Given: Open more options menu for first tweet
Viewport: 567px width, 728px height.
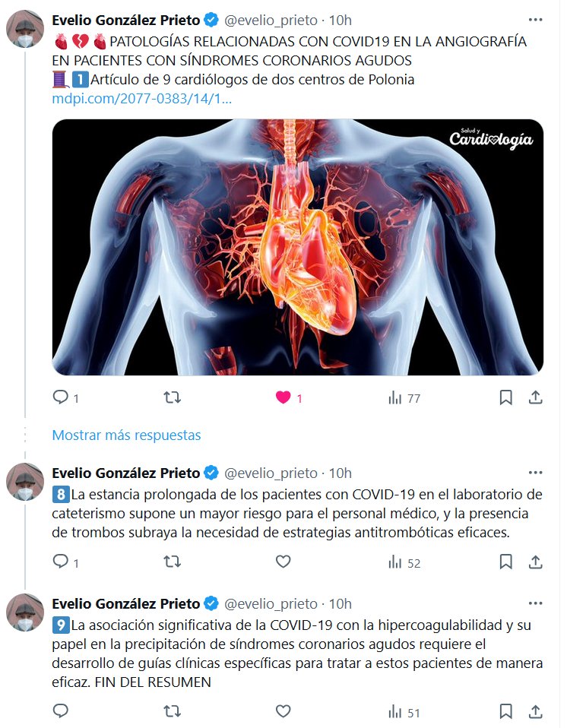Looking at the screenshot, I should 535,20.
